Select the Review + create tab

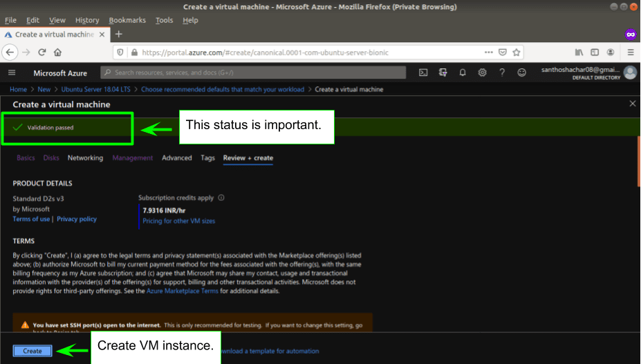tap(248, 157)
